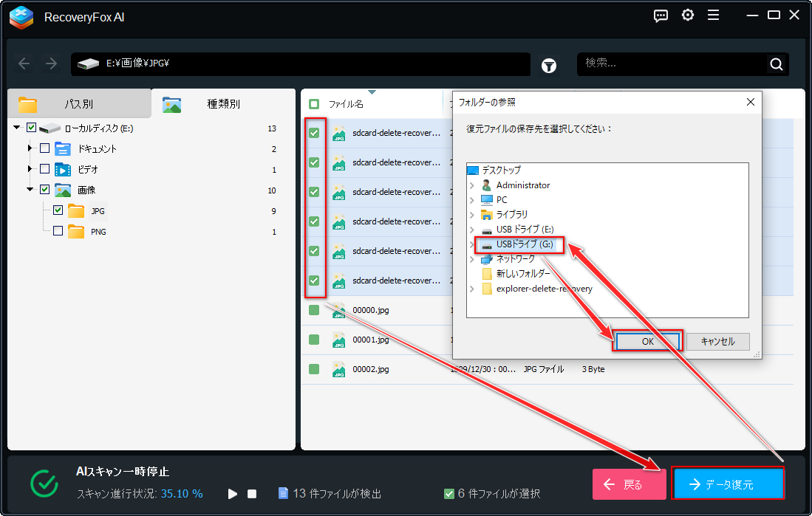
Task: Check the ドキュメント folder checkbox
Action: point(44,148)
